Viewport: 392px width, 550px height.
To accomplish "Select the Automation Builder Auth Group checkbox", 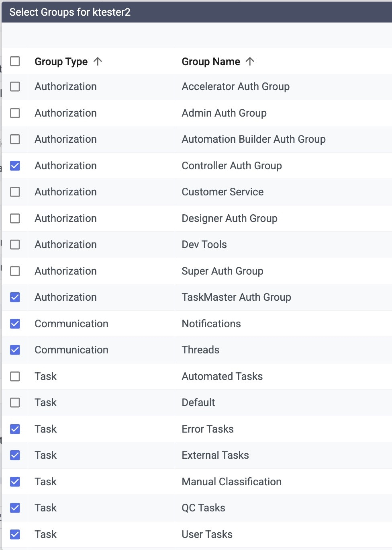I will coord(15,139).
